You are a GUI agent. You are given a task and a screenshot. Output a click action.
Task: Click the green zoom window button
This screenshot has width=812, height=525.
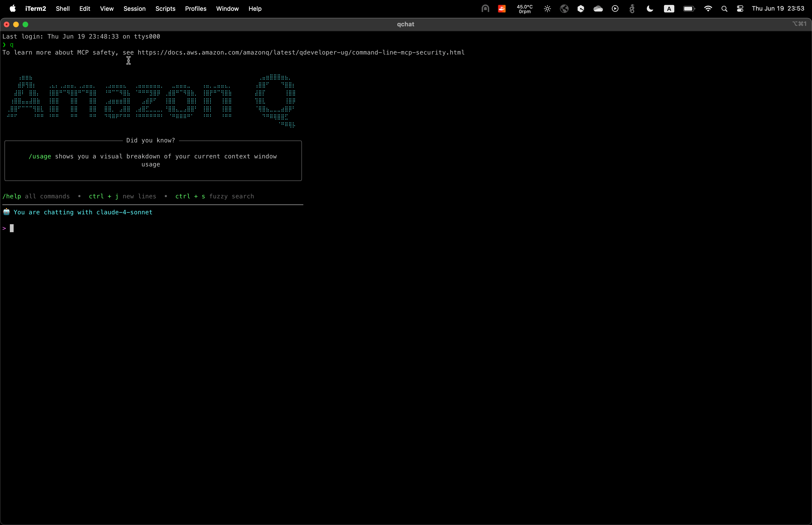[x=25, y=24]
